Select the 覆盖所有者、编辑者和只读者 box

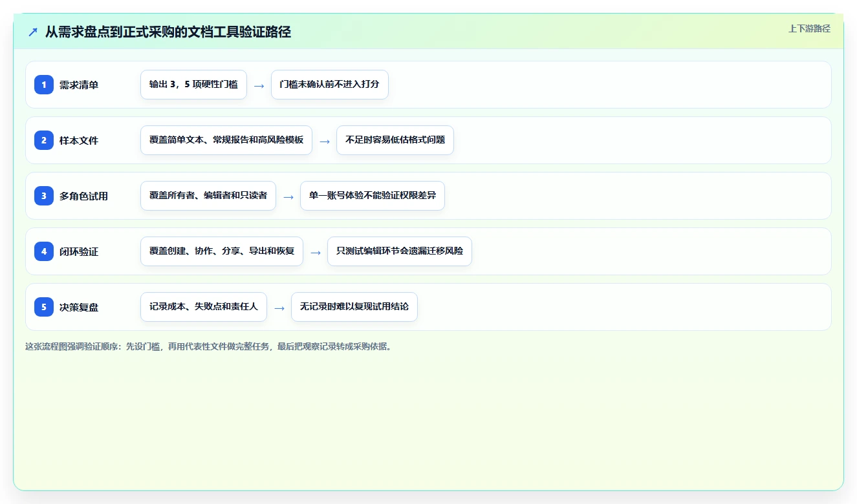click(208, 196)
